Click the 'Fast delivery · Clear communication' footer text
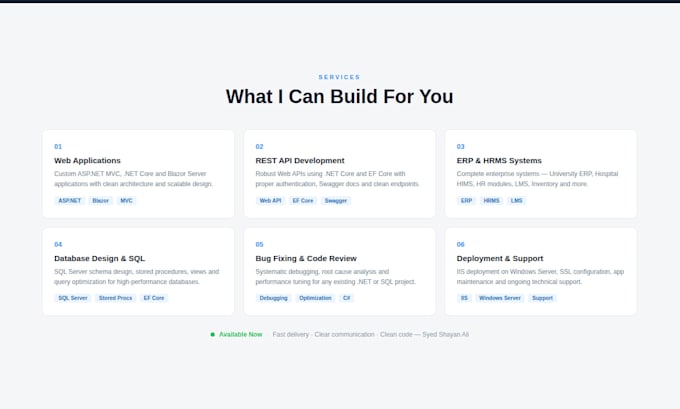This screenshot has width=680, height=409. coord(370,334)
